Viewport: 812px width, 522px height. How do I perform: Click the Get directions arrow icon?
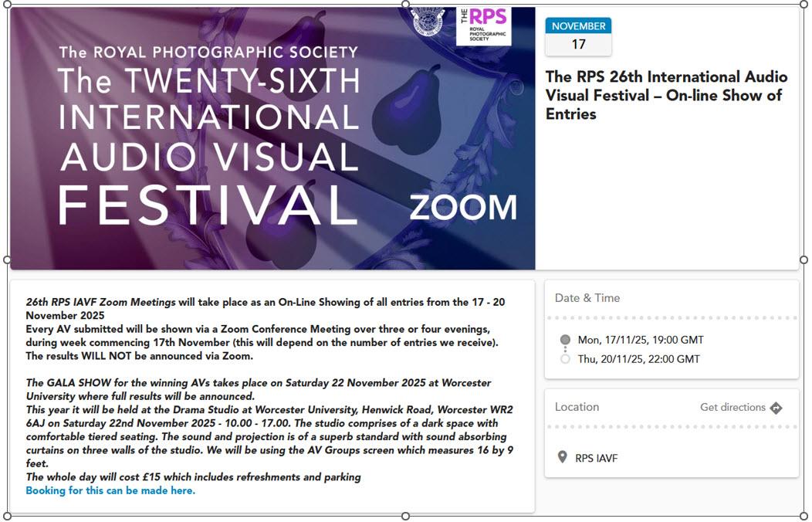point(776,408)
